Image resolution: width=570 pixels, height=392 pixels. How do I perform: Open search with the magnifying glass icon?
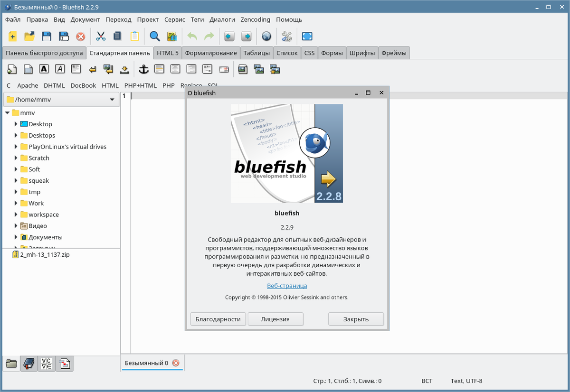click(x=155, y=36)
